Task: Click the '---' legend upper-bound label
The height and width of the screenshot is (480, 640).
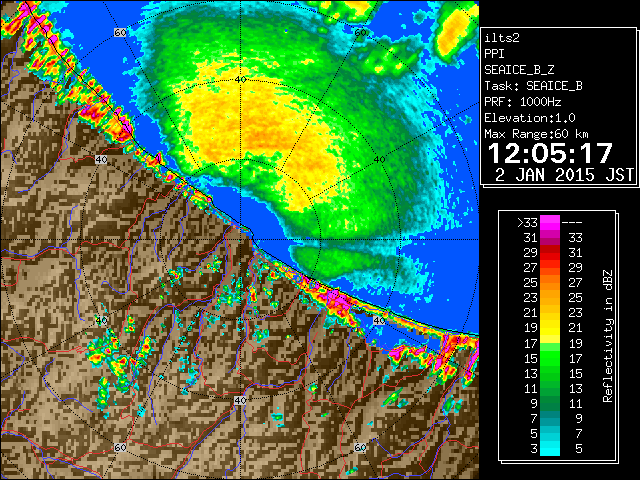Action: [572, 223]
